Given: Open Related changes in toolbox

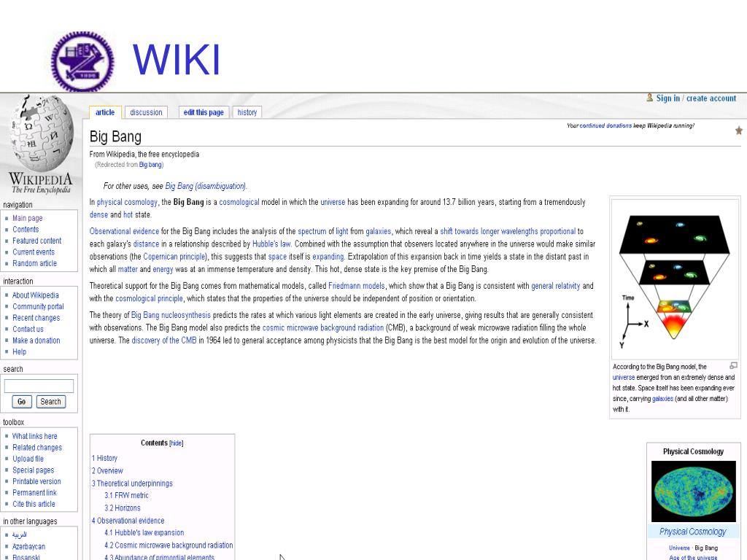Looking at the screenshot, I should pyautogui.click(x=36, y=448).
